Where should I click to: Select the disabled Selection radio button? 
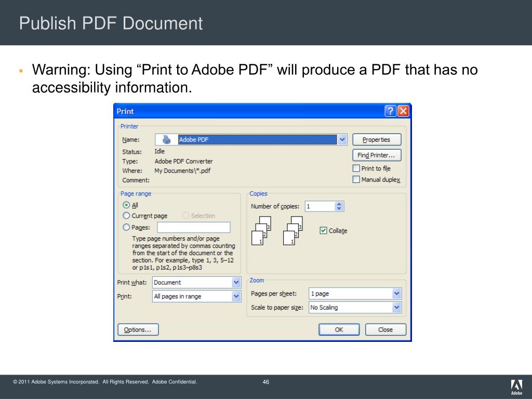click(x=185, y=216)
